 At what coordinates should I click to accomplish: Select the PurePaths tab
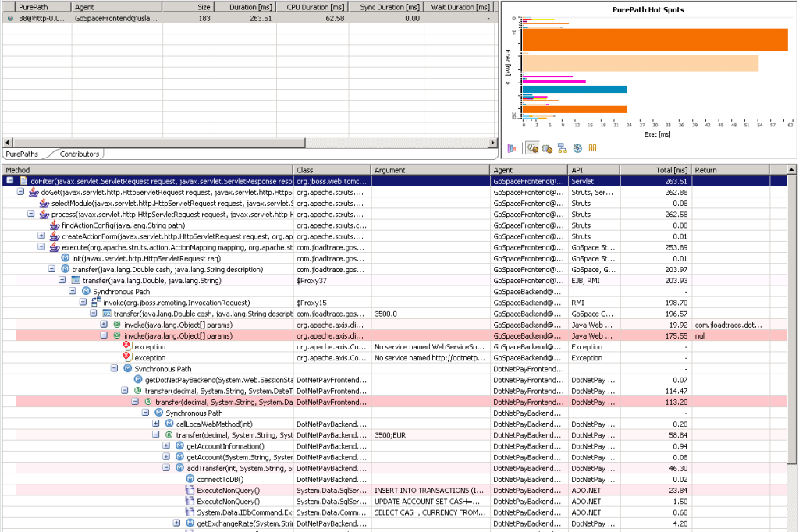(x=21, y=154)
